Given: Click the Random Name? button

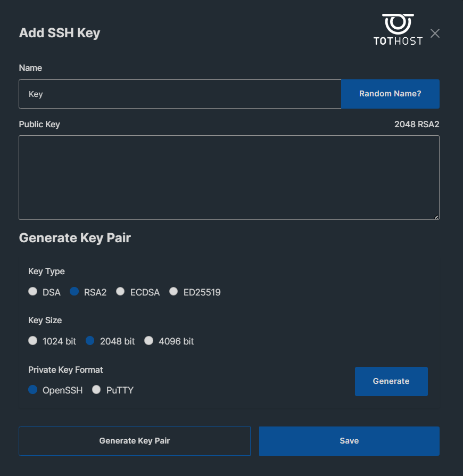Looking at the screenshot, I should [390, 94].
